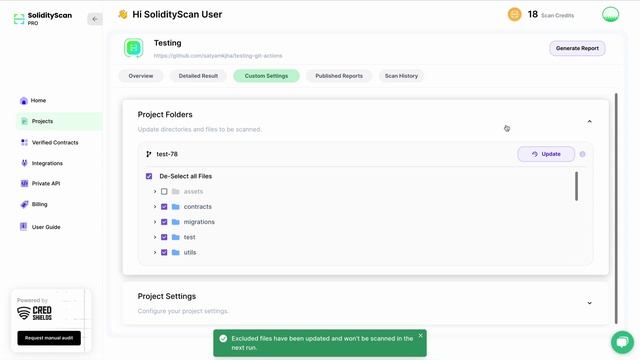This screenshot has width=640, height=360.
Task: Click the utils folder icon
Action: tap(176, 253)
